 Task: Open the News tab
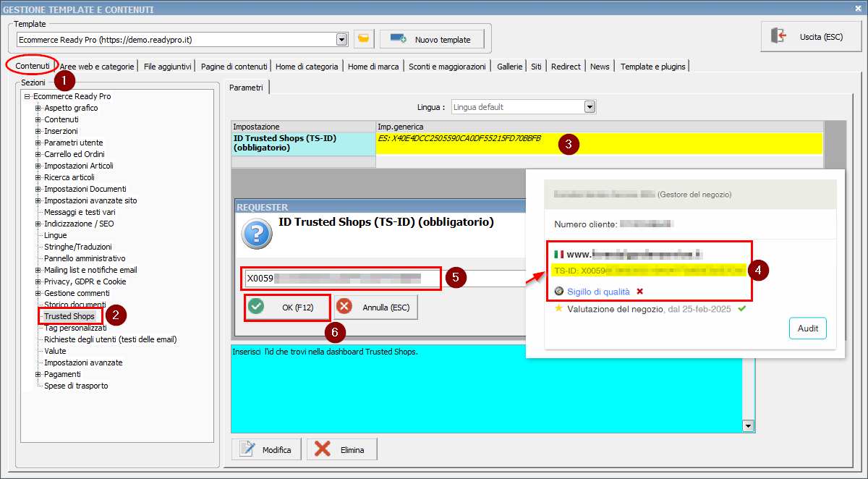coord(600,67)
